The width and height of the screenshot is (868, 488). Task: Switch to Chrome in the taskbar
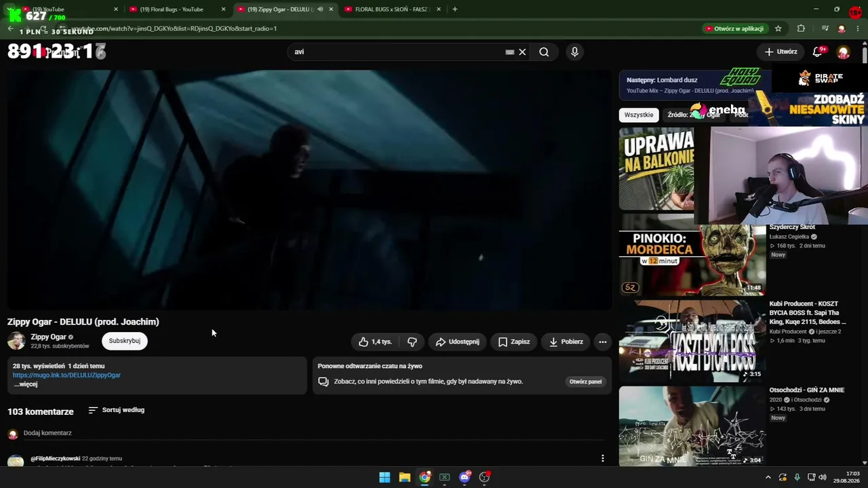[x=425, y=477]
